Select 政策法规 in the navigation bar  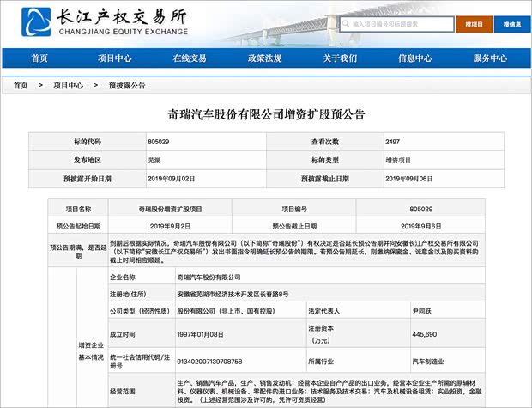click(x=264, y=58)
